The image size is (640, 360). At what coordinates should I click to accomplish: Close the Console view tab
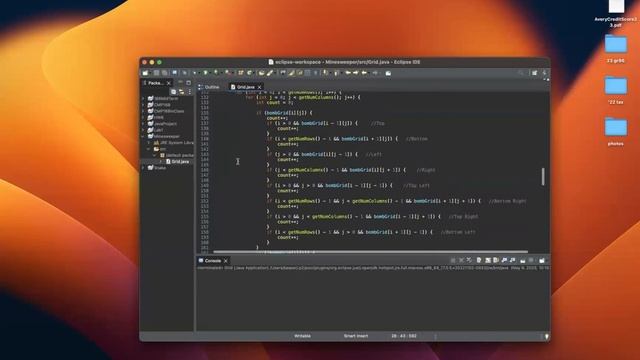226,260
